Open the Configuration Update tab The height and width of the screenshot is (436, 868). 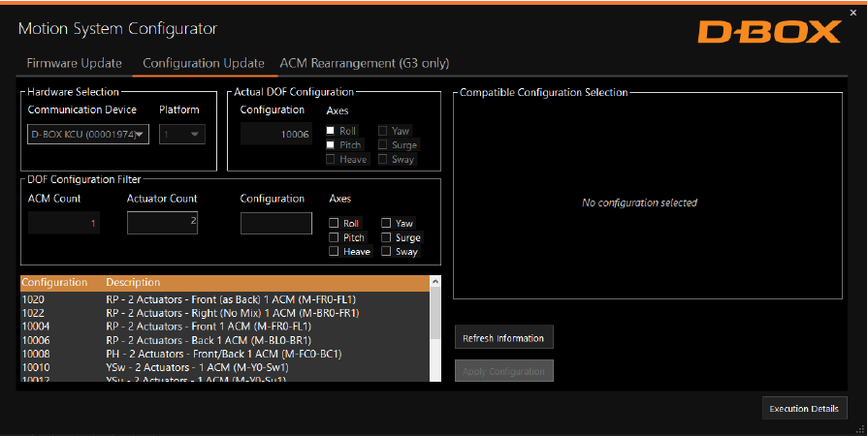click(203, 63)
